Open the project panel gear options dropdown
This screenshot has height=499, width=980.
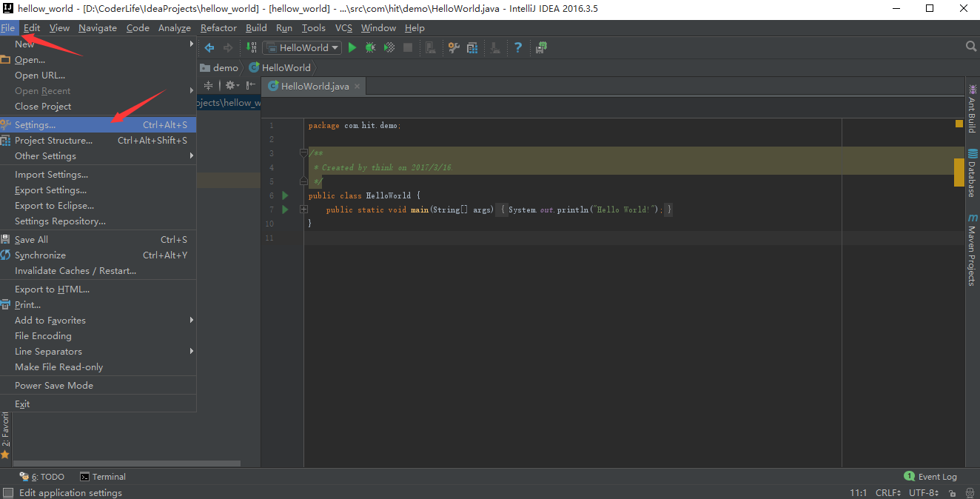232,85
